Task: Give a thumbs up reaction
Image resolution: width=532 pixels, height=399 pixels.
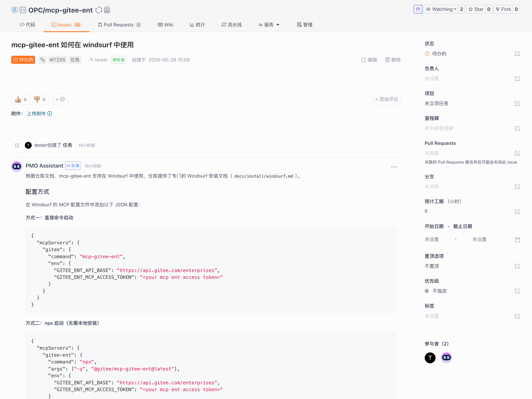Action: coord(21,100)
